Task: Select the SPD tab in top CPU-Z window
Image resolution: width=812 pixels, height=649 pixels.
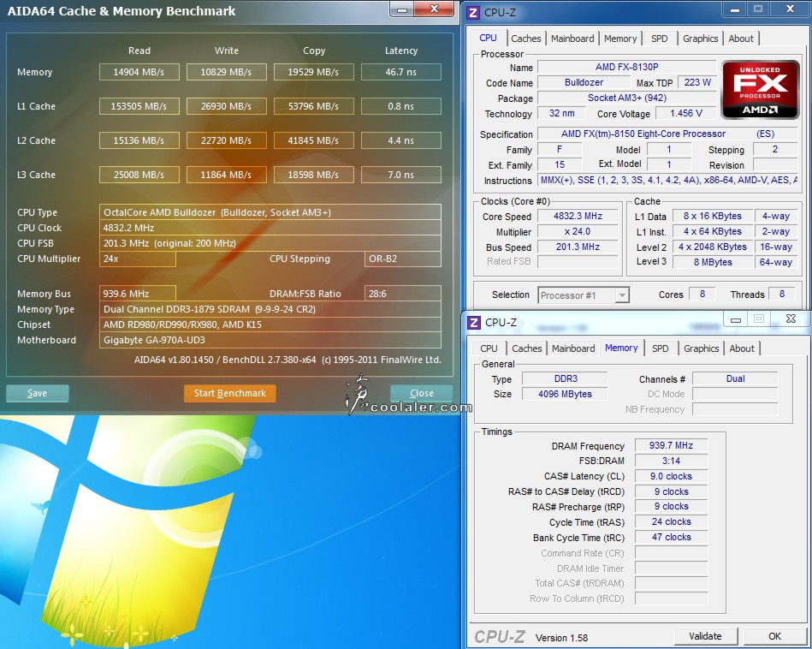Action: [659, 39]
